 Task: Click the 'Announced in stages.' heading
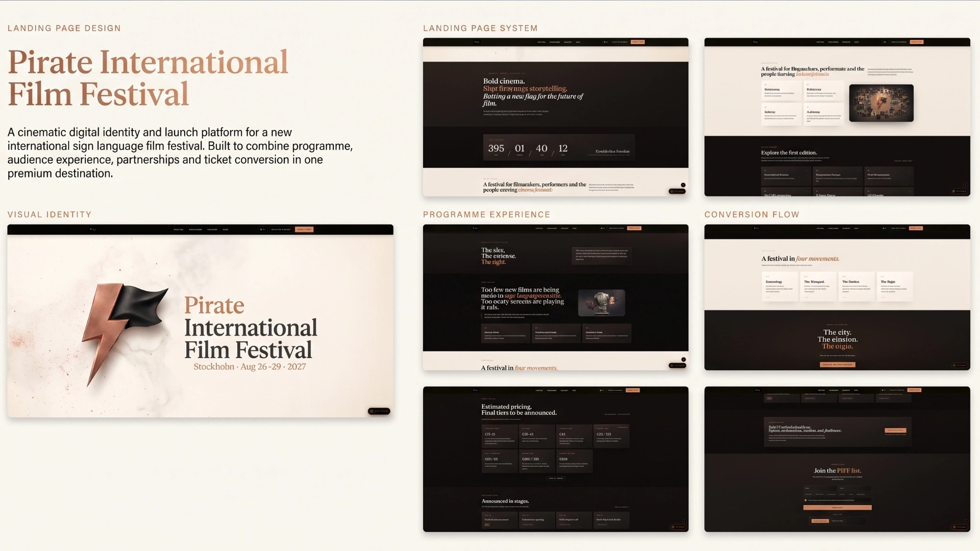505,501
